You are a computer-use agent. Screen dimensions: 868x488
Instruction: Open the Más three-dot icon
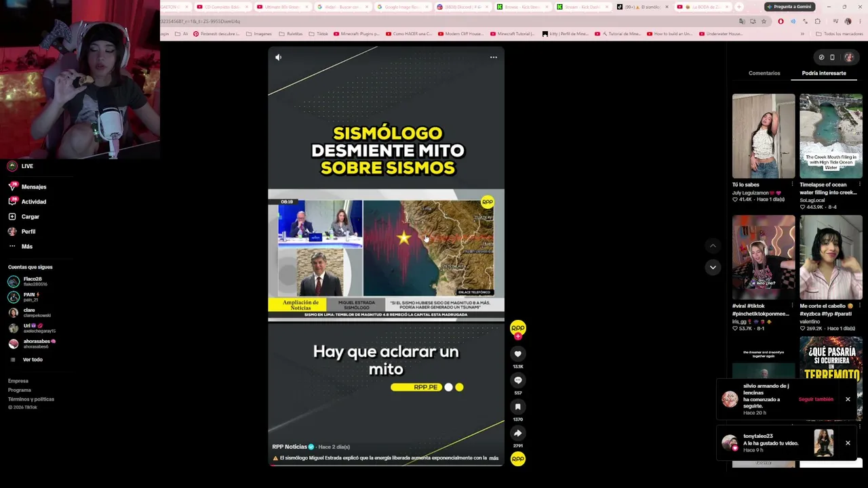[12, 246]
